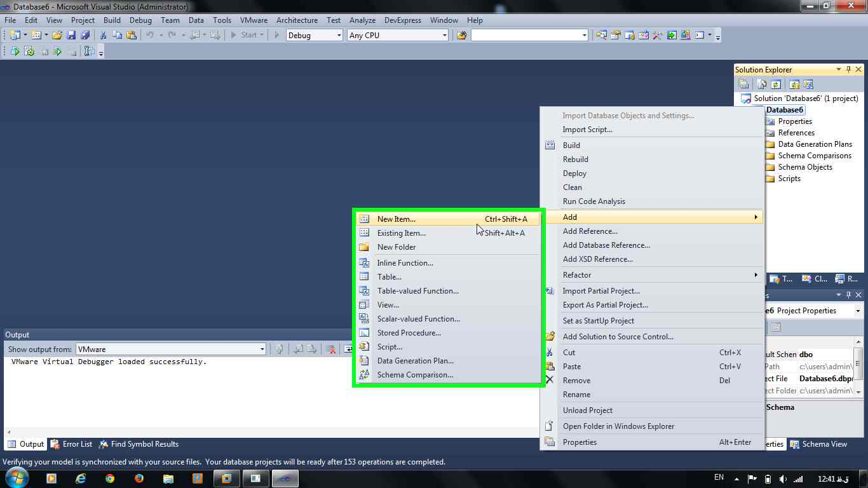Open Firefox from the Windows taskbar

click(x=139, y=478)
